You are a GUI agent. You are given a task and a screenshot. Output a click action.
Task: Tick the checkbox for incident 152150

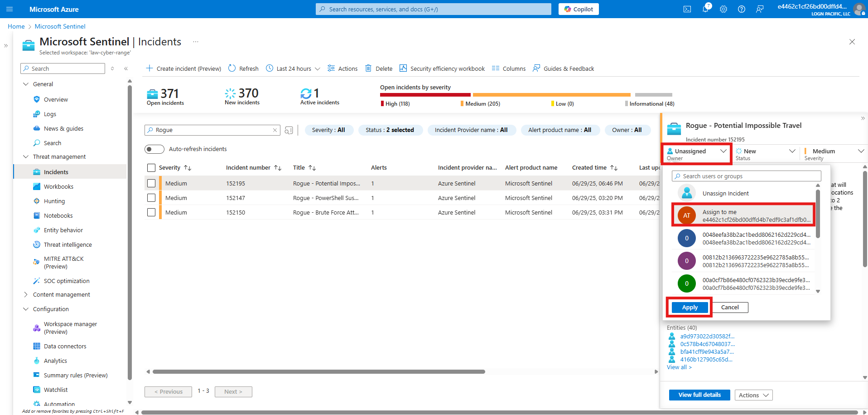pyautogui.click(x=151, y=213)
